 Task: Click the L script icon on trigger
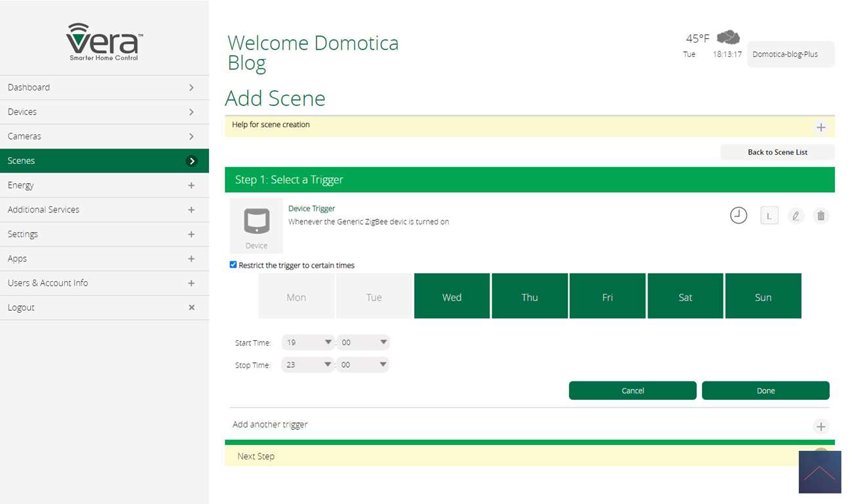[x=769, y=216]
